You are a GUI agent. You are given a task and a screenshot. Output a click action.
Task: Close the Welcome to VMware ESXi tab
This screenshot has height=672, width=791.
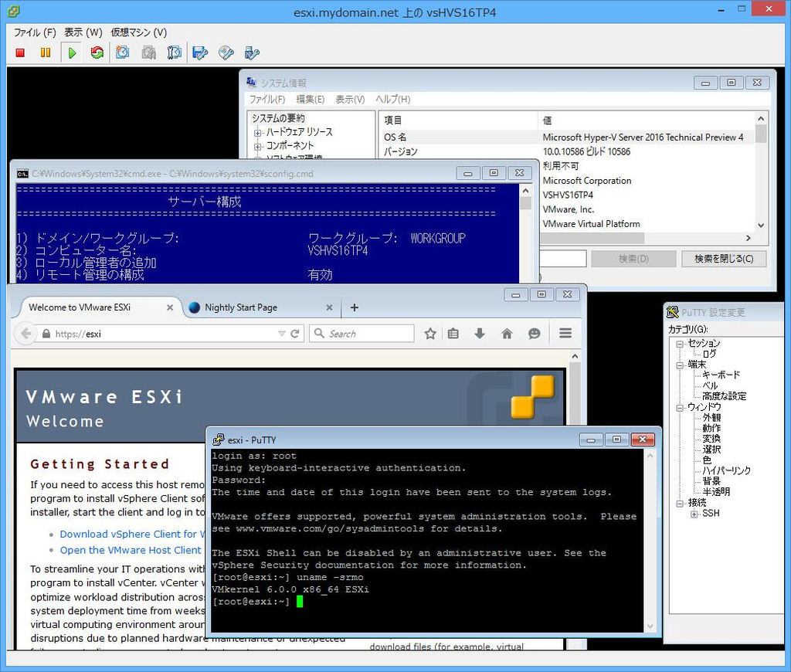170,307
